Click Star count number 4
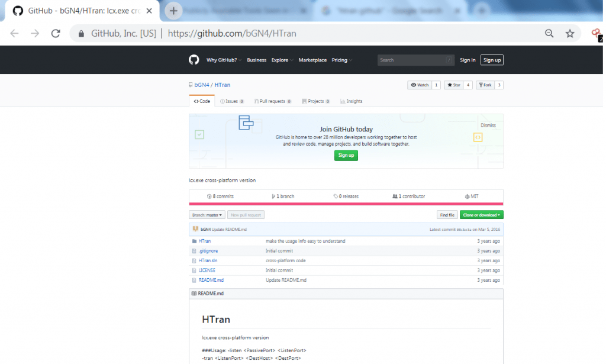The width and height of the screenshot is (606, 364). [x=468, y=85]
